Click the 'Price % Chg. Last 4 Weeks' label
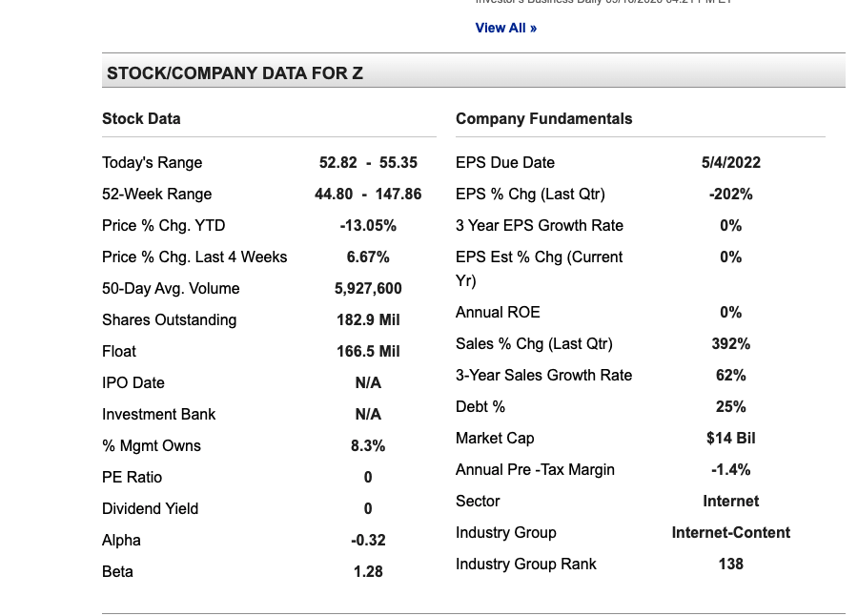 click(x=194, y=257)
